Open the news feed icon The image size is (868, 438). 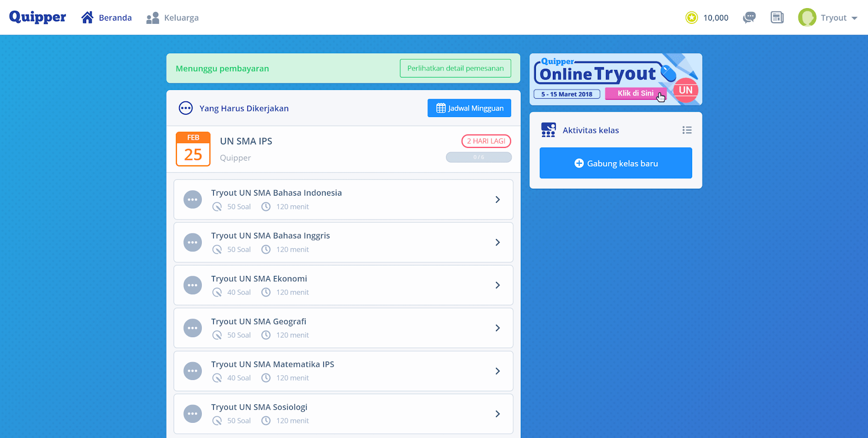click(x=777, y=17)
